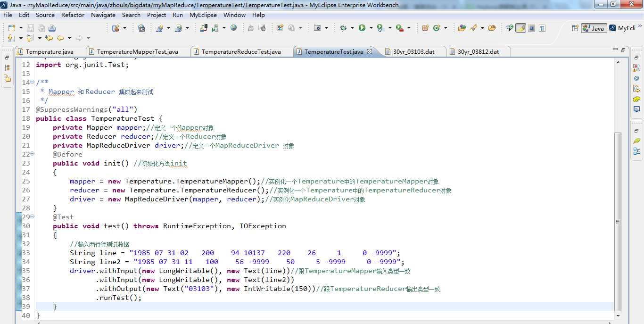This screenshot has height=324, width=644.
Task: Select the Java perspective button
Action: click(x=594, y=28)
